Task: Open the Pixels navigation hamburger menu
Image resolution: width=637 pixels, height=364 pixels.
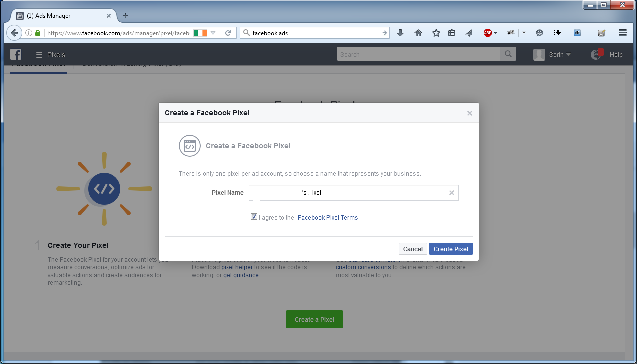Action: coord(39,55)
